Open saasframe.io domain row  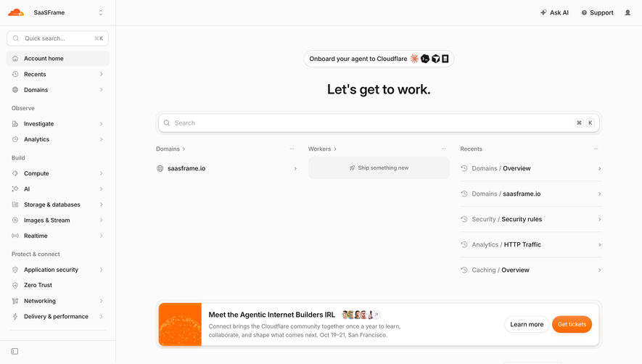226,168
